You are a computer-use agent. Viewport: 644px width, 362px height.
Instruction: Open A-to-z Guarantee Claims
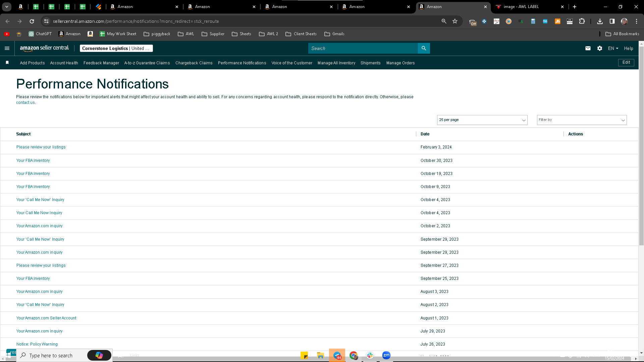pos(147,63)
